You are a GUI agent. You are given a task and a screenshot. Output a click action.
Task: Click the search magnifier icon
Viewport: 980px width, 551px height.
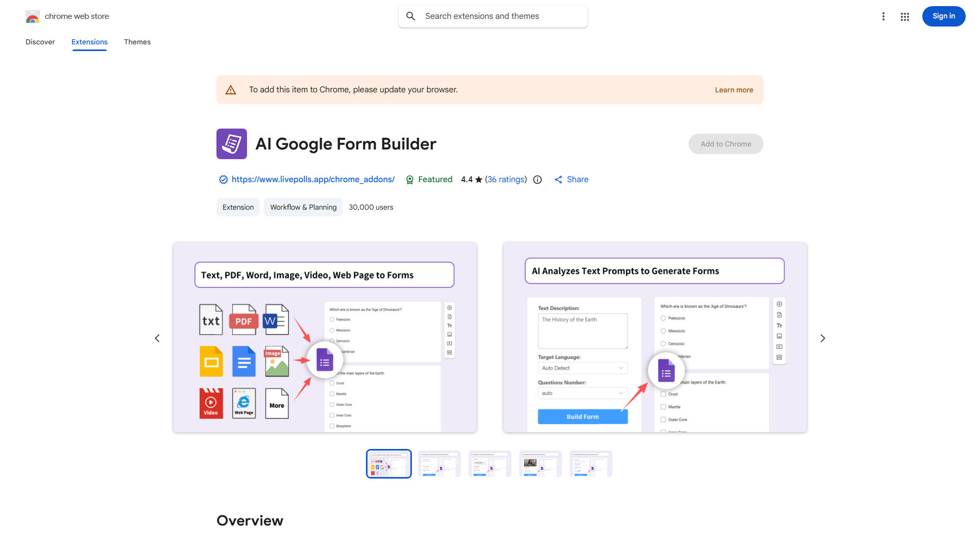(x=411, y=16)
